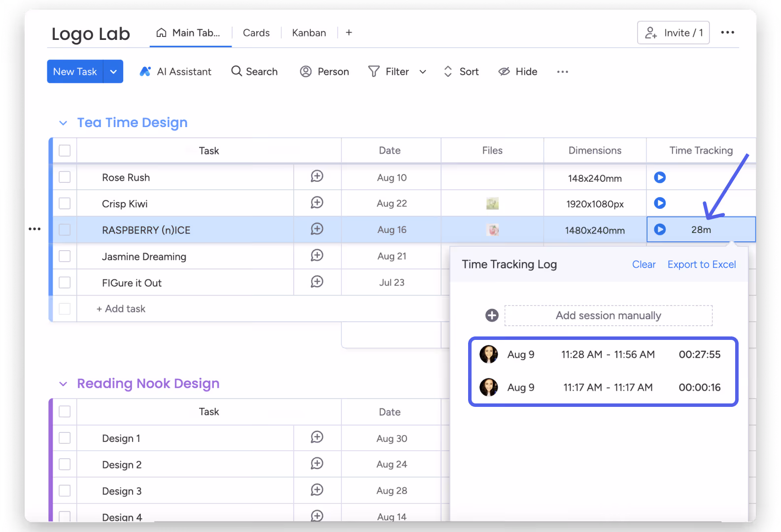Click the Logo Lab board title
781x532 pixels.
[x=91, y=34]
